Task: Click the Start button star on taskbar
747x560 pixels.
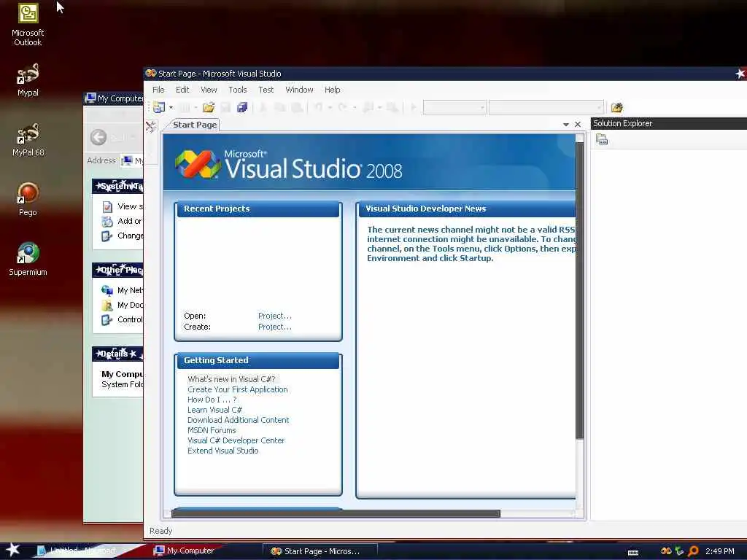Action: click(x=13, y=550)
